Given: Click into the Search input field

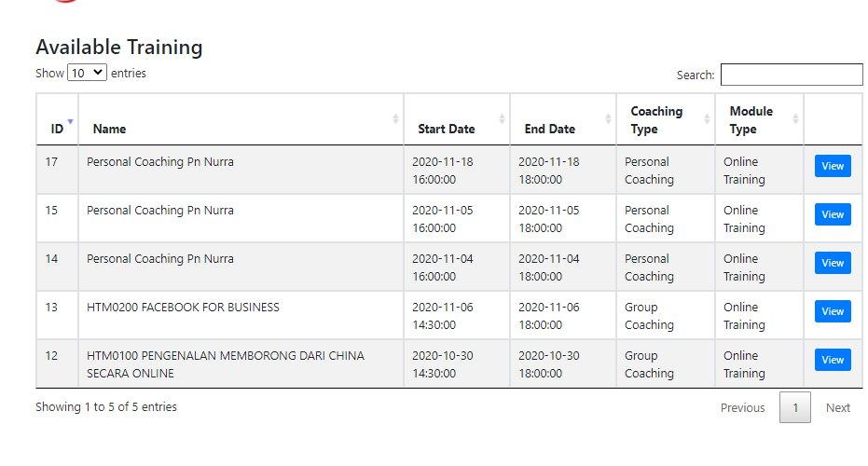Looking at the screenshot, I should pyautogui.click(x=792, y=75).
